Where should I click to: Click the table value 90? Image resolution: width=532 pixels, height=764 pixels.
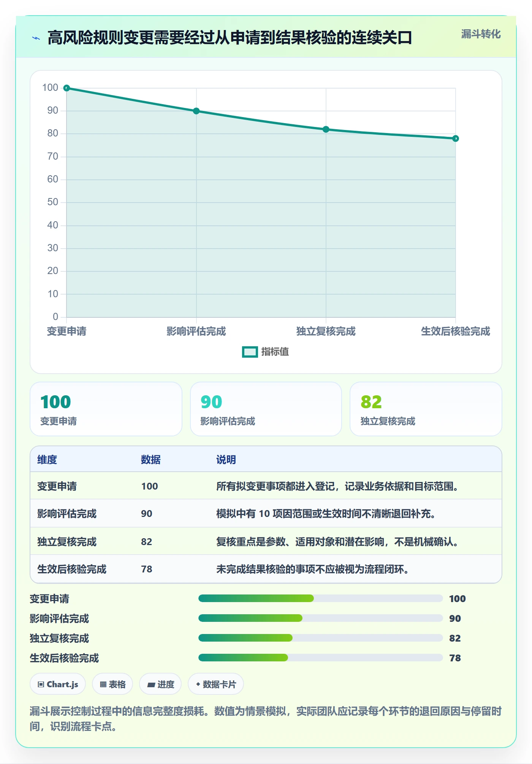point(147,514)
